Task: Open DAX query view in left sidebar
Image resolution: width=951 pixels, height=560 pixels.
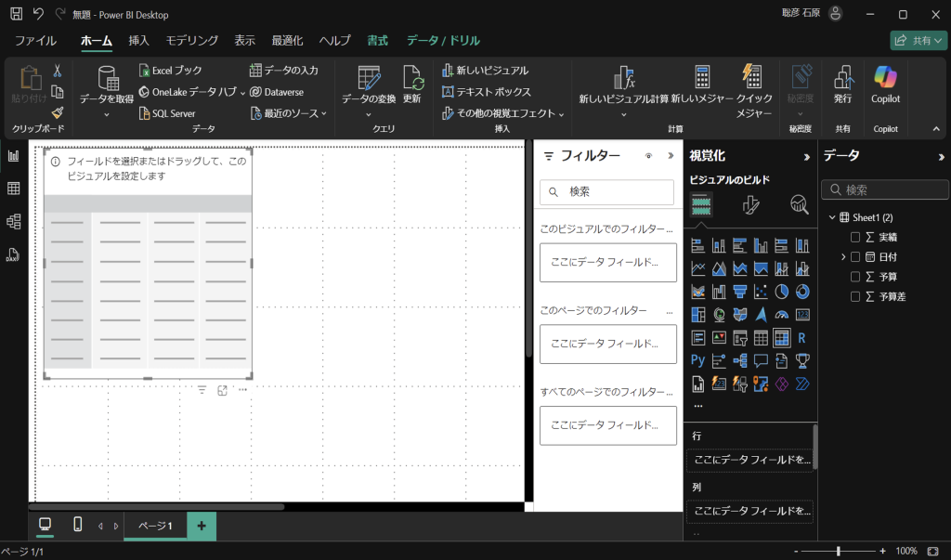Action: pyautogui.click(x=14, y=254)
